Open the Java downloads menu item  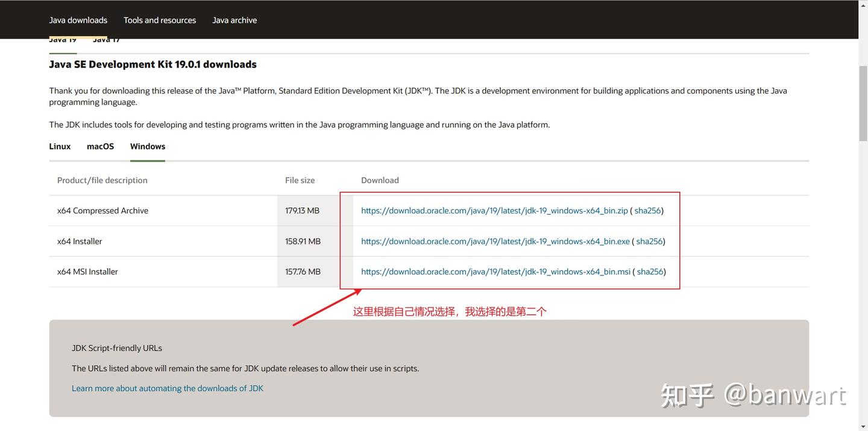[78, 20]
